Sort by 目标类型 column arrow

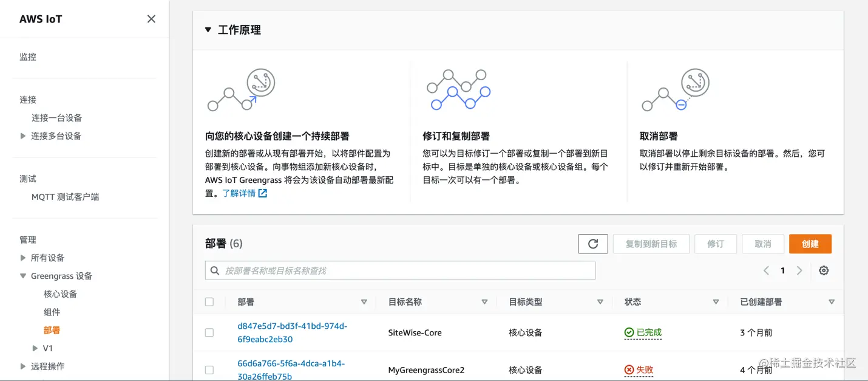click(x=600, y=302)
